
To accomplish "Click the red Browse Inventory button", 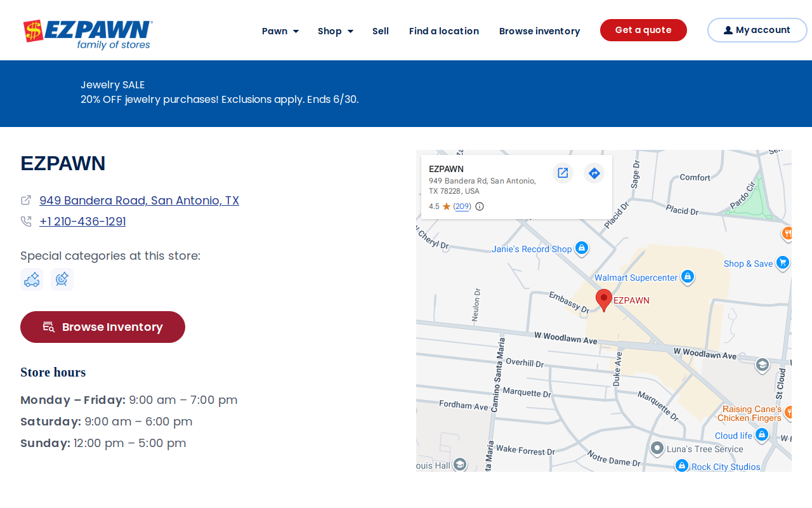I will click(x=103, y=327).
